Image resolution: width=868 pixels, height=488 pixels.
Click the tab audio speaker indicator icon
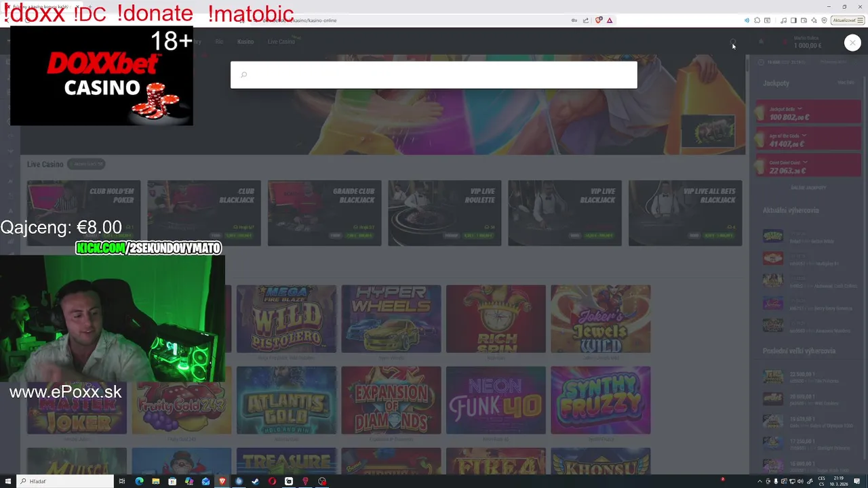(747, 20)
